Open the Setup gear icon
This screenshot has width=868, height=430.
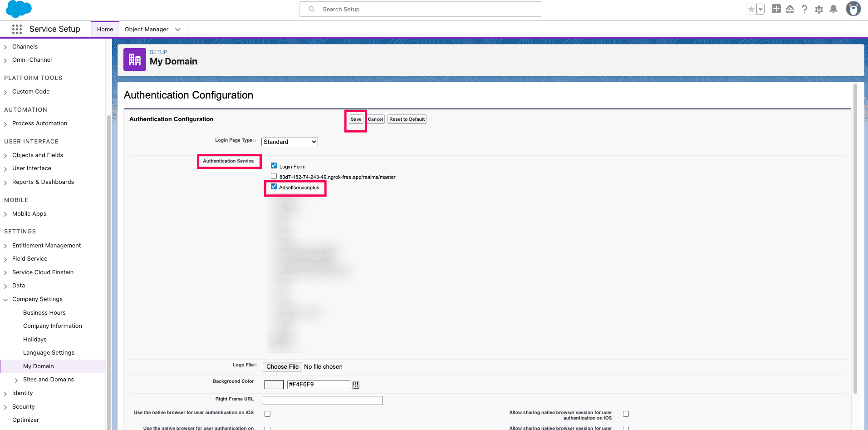[819, 9]
